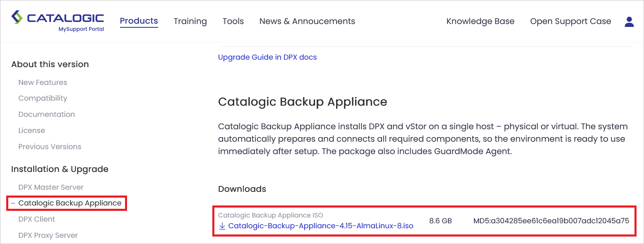Click the Catalogic logo icon

(x=17, y=18)
